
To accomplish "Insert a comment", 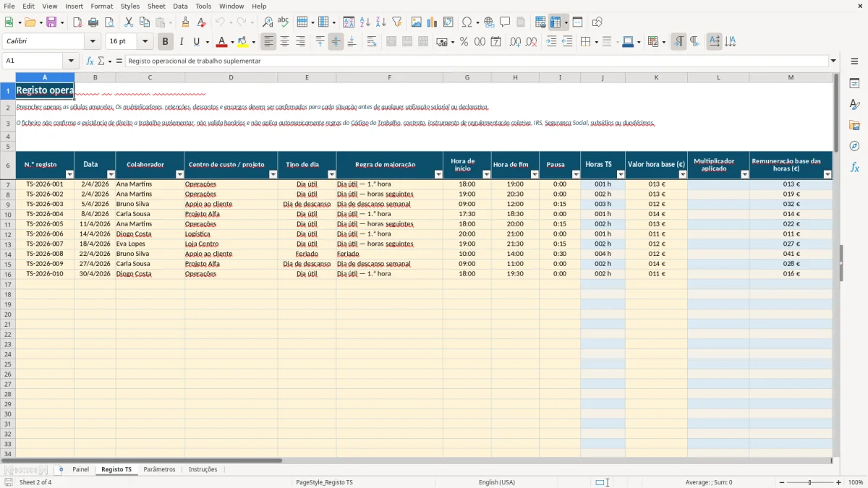I will click(505, 22).
